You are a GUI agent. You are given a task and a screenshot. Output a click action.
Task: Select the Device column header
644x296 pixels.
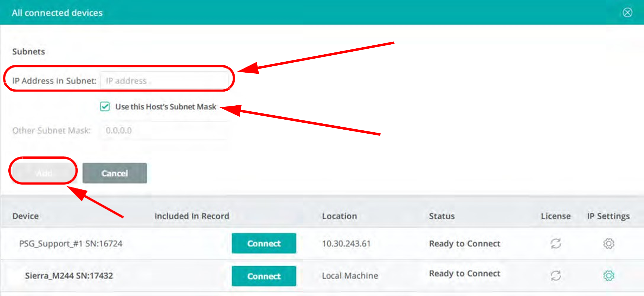point(26,216)
